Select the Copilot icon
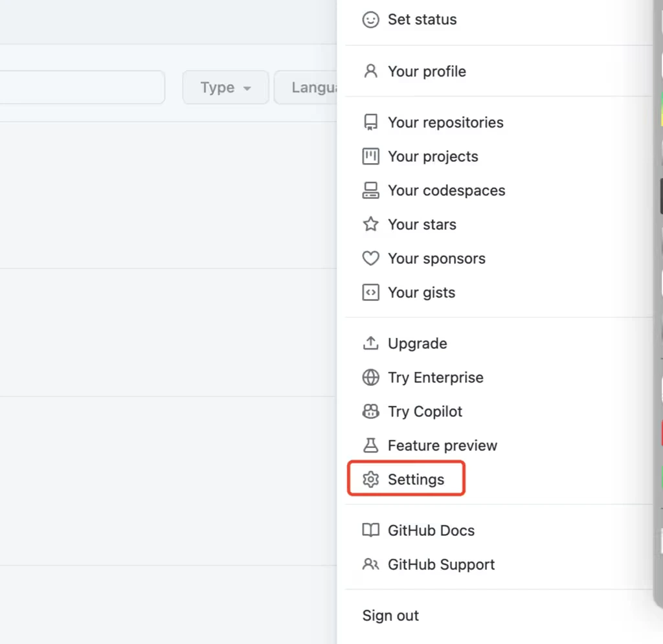This screenshot has width=663, height=644. (x=370, y=411)
